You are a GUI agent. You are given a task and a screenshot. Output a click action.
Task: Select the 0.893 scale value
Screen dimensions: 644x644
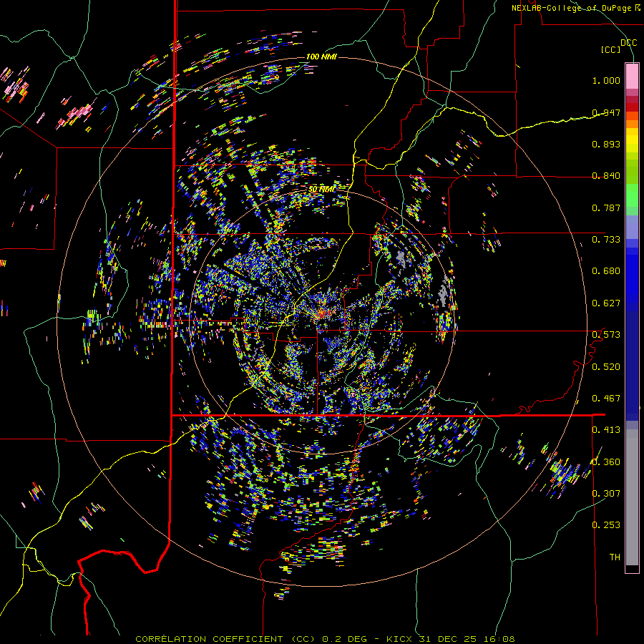coord(606,144)
